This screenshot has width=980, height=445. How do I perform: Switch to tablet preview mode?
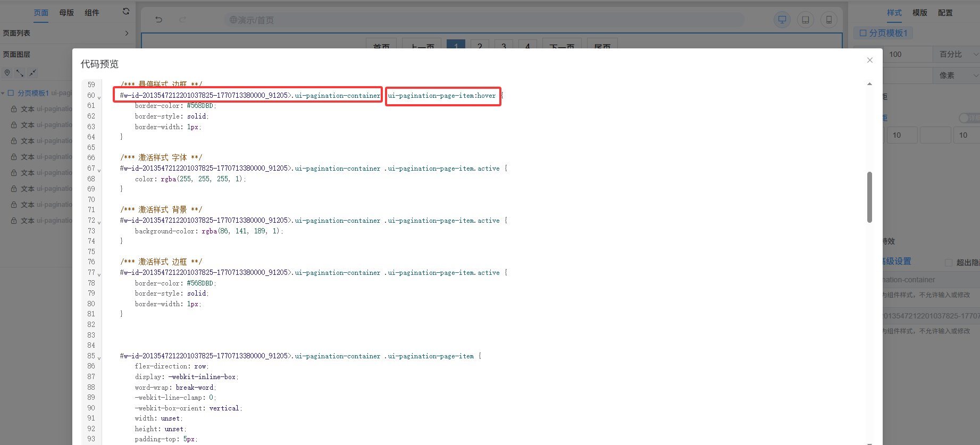805,20
